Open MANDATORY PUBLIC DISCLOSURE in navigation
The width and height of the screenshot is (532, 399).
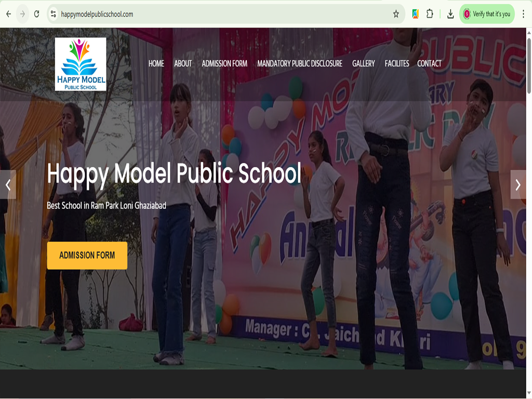(300, 63)
